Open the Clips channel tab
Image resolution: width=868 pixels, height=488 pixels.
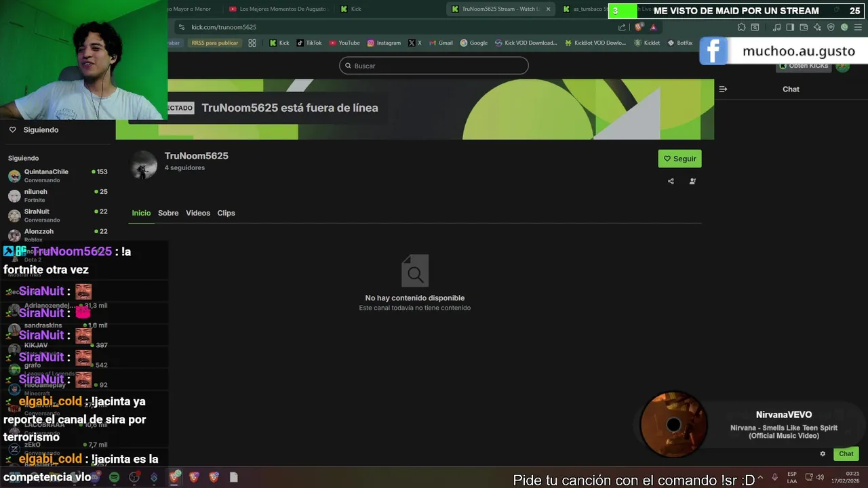(x=226, y=213)
